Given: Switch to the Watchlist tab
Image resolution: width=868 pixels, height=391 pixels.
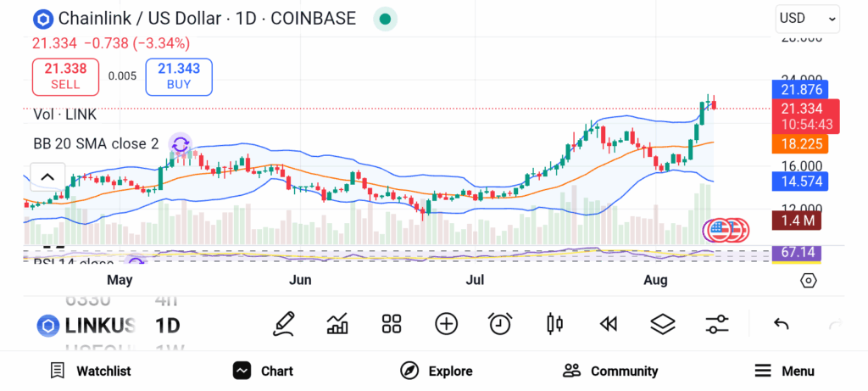Looking at the screenshot, I should click(x=90, y=371).
